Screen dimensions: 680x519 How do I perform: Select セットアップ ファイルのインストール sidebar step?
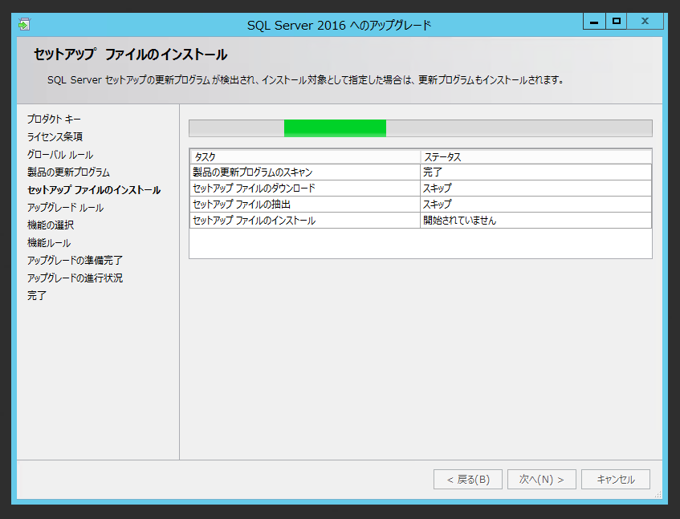(94, 190)
